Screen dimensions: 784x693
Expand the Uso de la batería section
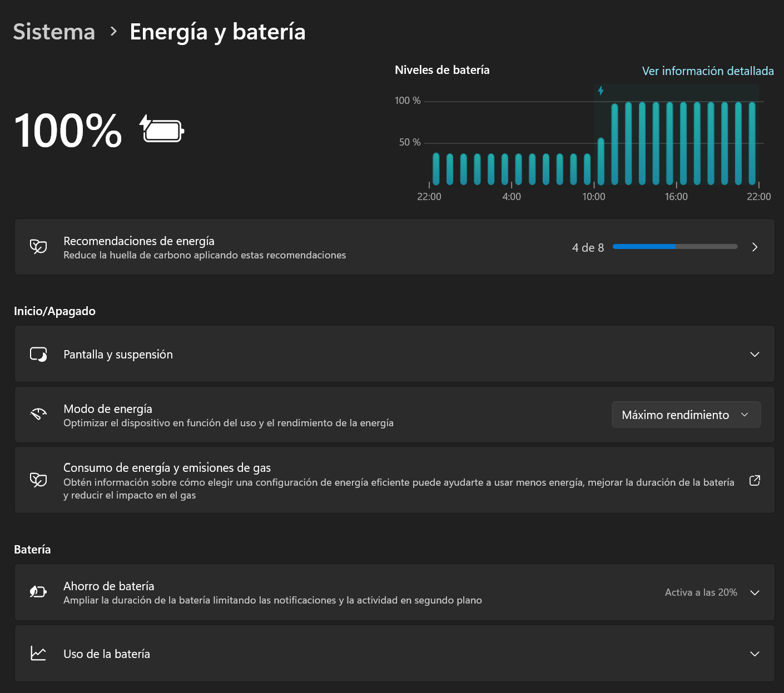pos(755,654)
